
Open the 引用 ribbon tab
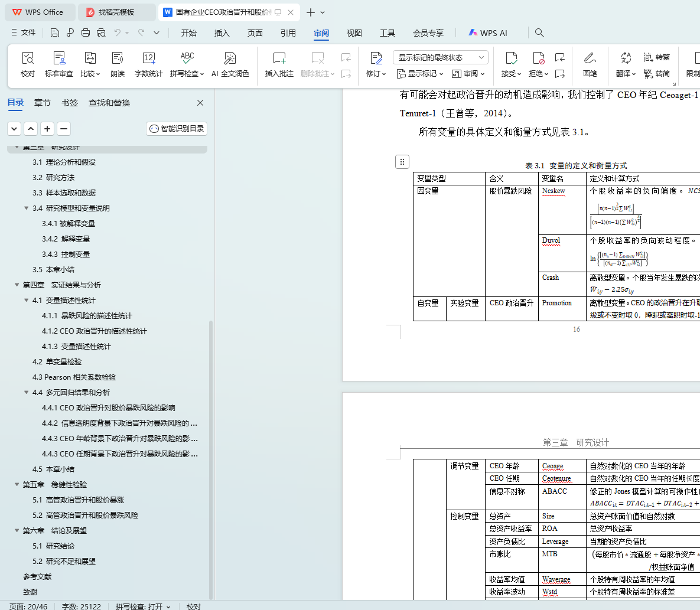[288, 33]
